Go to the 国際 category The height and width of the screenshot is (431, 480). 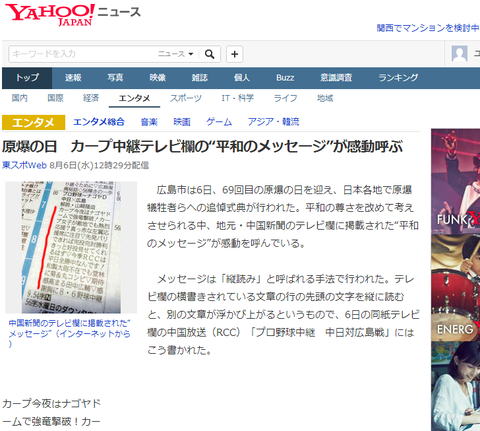pos(55,98)
